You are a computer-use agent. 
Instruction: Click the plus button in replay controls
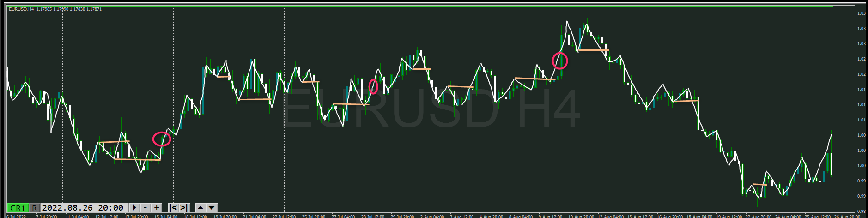coord(157,208)
